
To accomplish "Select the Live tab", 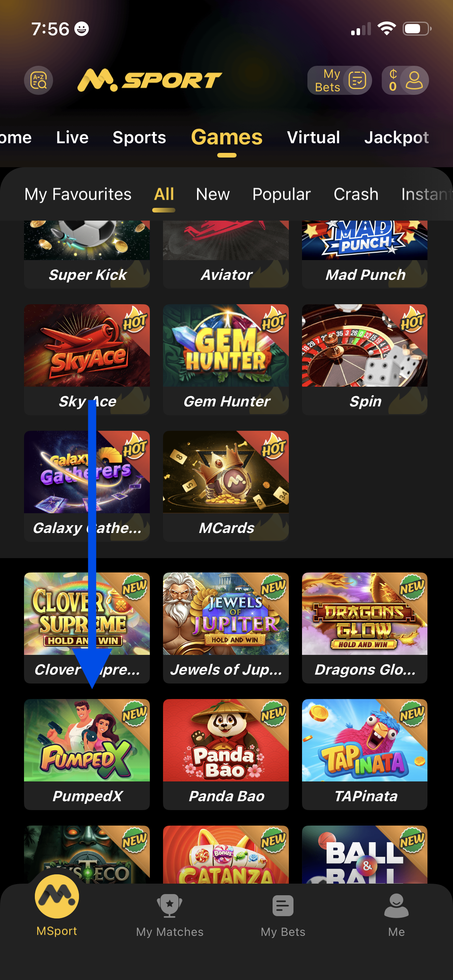I will tap(72, 138).
